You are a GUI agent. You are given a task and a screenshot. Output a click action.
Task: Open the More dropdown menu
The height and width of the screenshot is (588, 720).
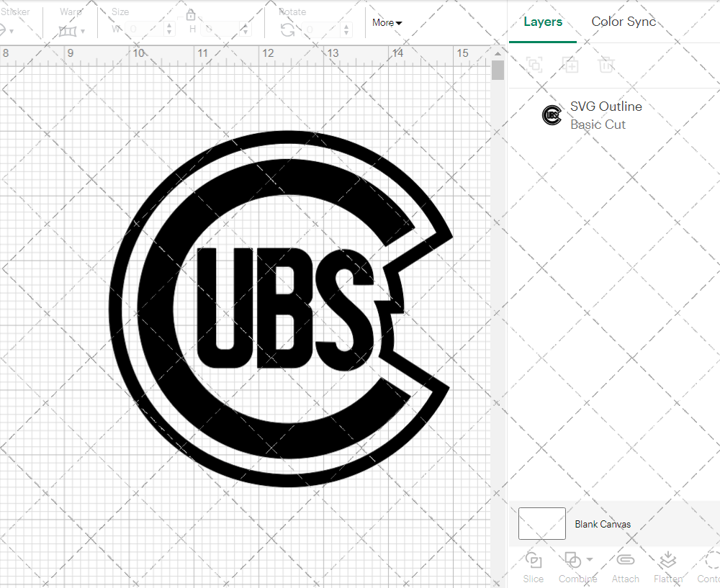[x=387, y=23]
